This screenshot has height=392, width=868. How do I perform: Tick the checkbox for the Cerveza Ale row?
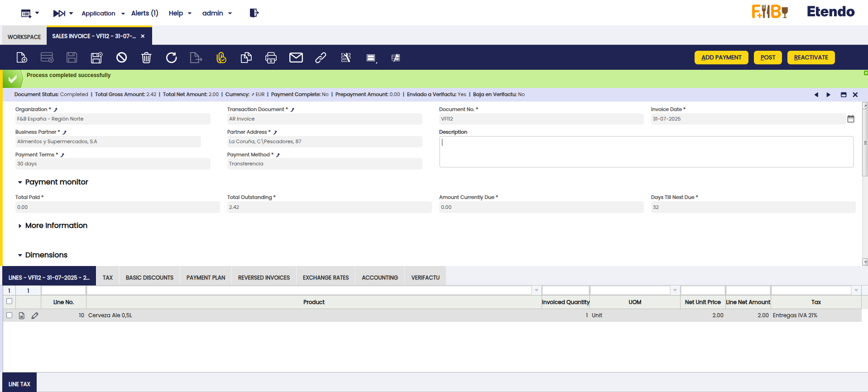click(9, 315)
